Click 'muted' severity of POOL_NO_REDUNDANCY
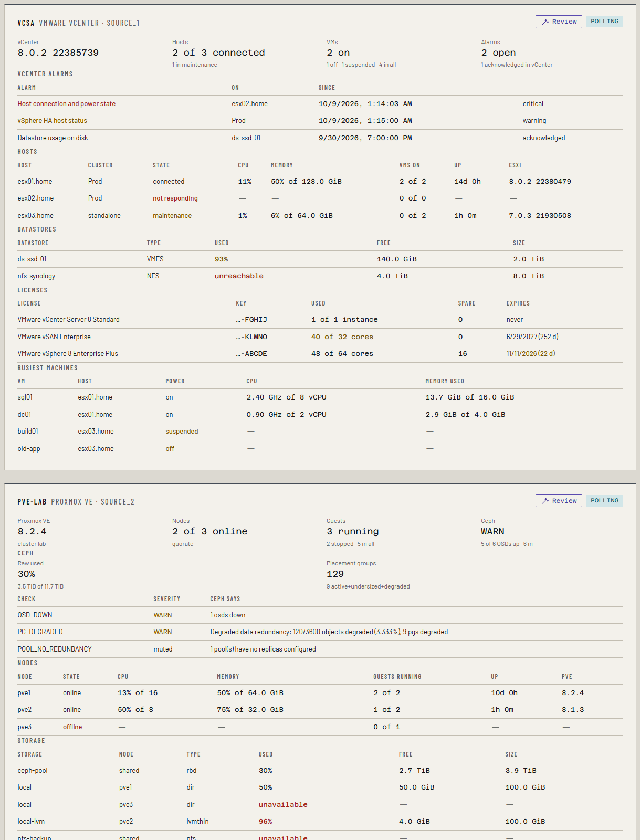Viewport: 640px width, 840px height. 163,649
